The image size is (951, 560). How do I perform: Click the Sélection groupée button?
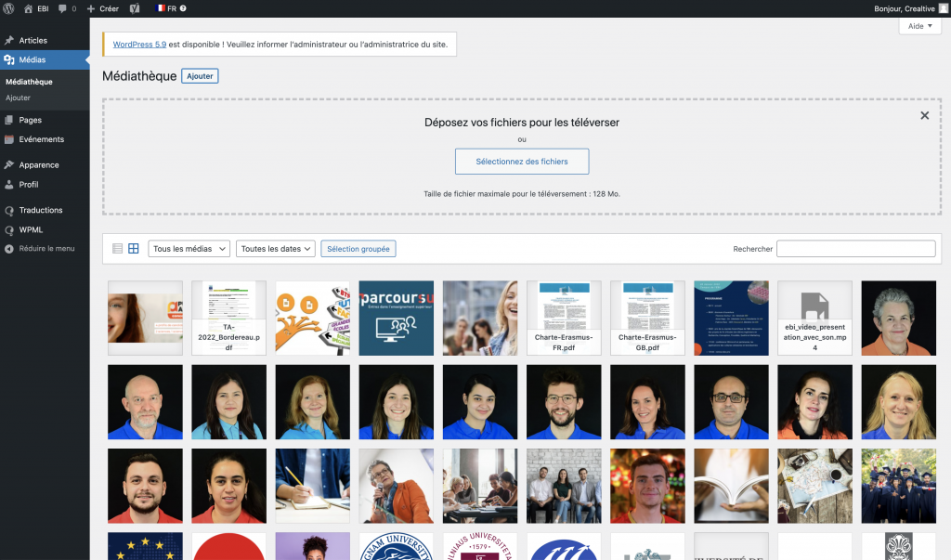pyautogui.click(x=358, y=249)
